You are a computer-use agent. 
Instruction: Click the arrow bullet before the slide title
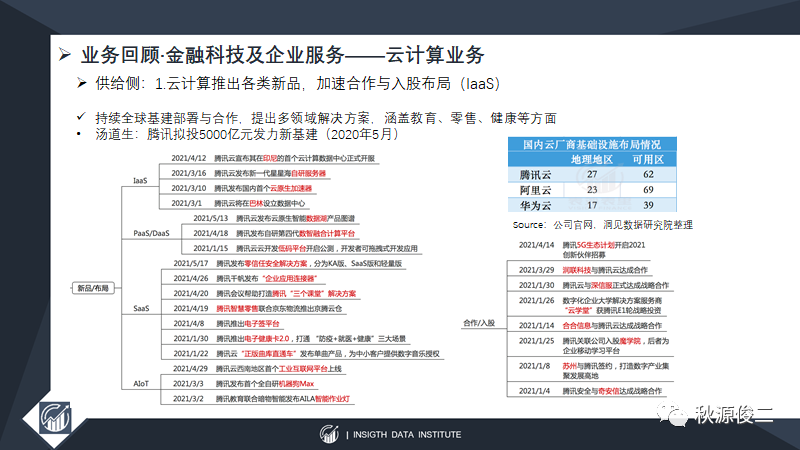(x=64, y=54)
